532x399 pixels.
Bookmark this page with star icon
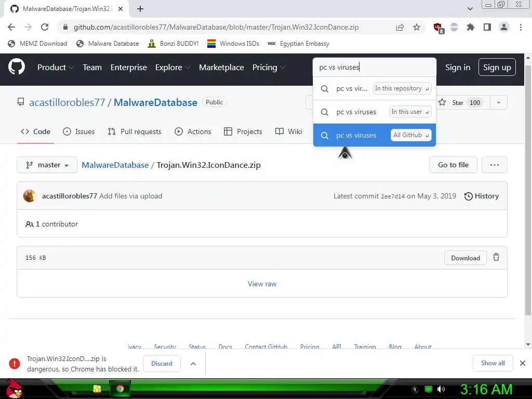click(417, 27)
